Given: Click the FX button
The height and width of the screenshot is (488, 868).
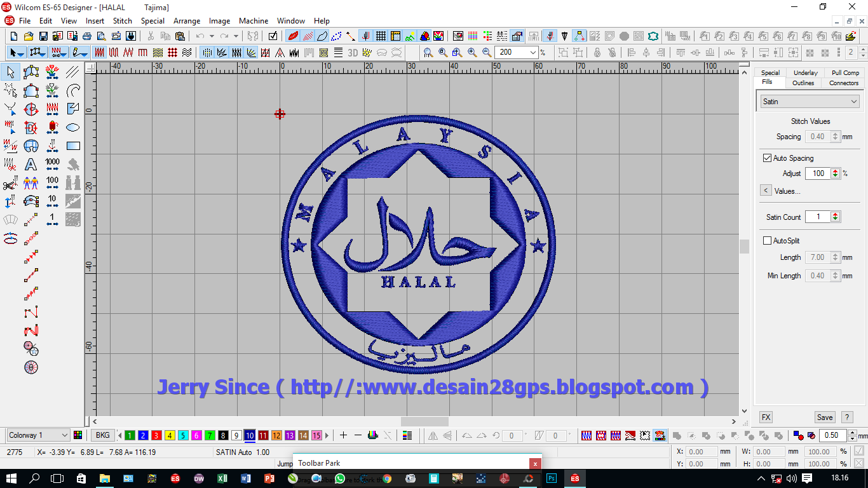Looking at the screenshot, I should 766,417.
